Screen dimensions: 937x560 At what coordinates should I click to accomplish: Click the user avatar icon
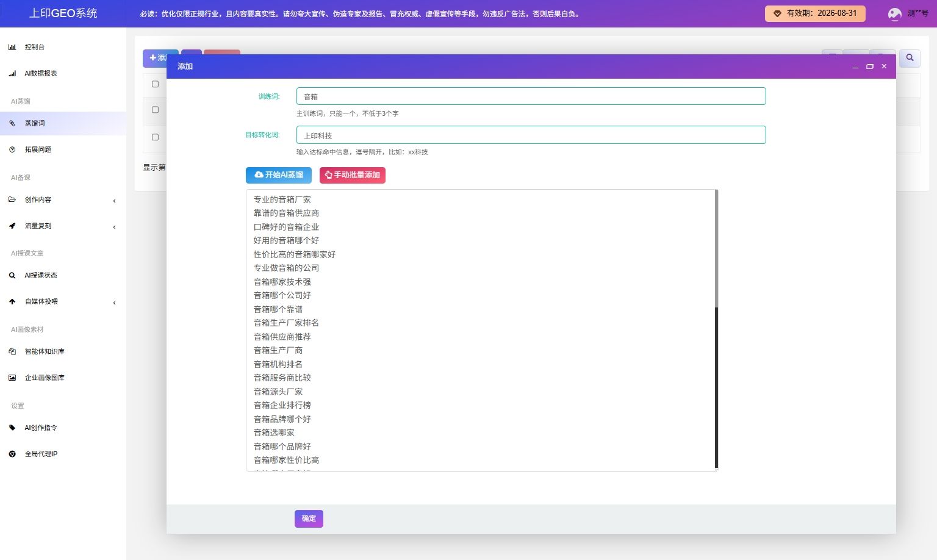click(x=894, y=13)
